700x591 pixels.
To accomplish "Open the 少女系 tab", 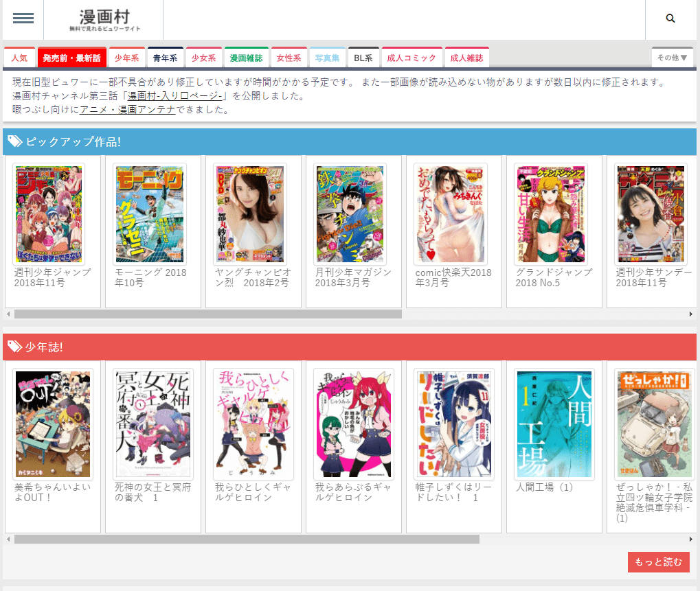I will tap(204, 58).
